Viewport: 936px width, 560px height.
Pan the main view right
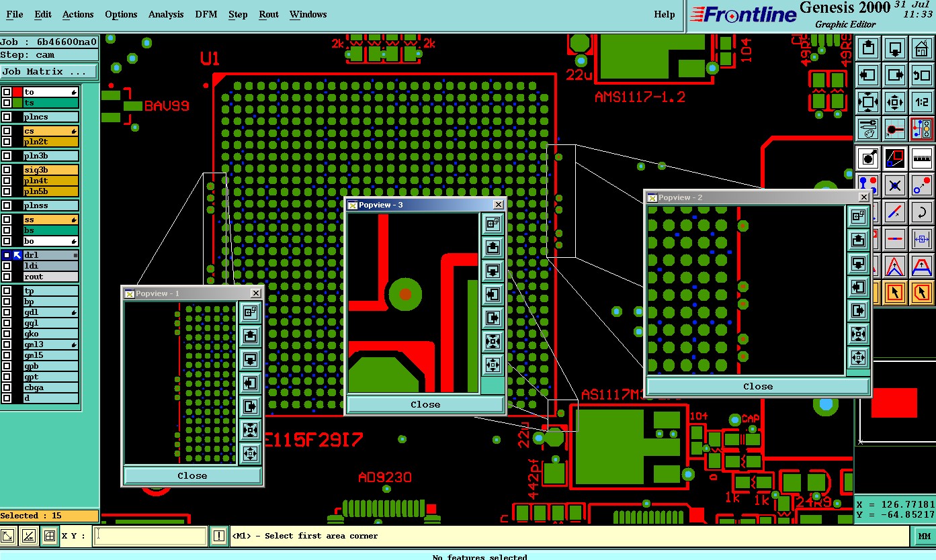click(x=895, y=75)
